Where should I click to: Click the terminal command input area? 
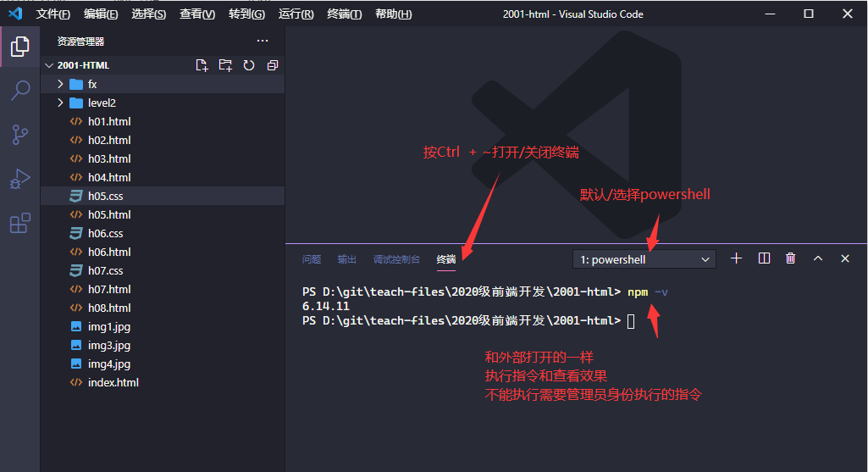(x=631, y=321)
